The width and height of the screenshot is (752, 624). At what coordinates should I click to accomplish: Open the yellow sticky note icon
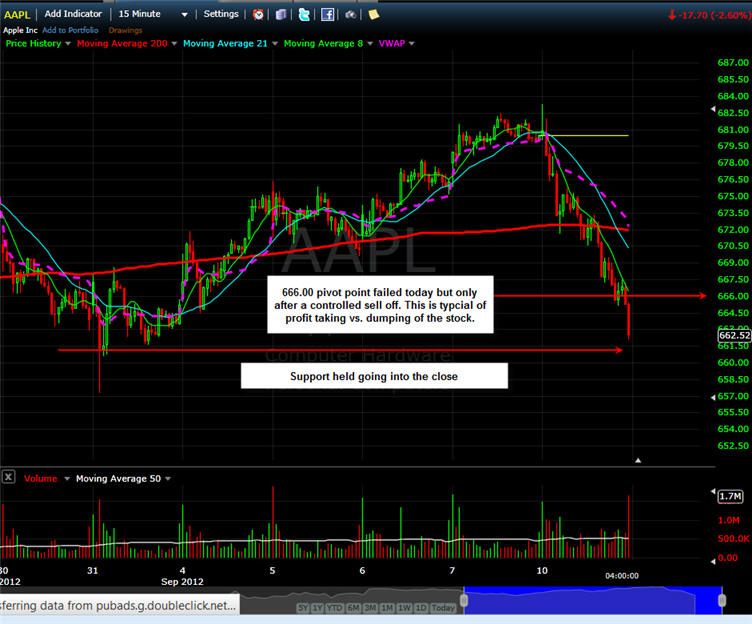tap(374, 14)
